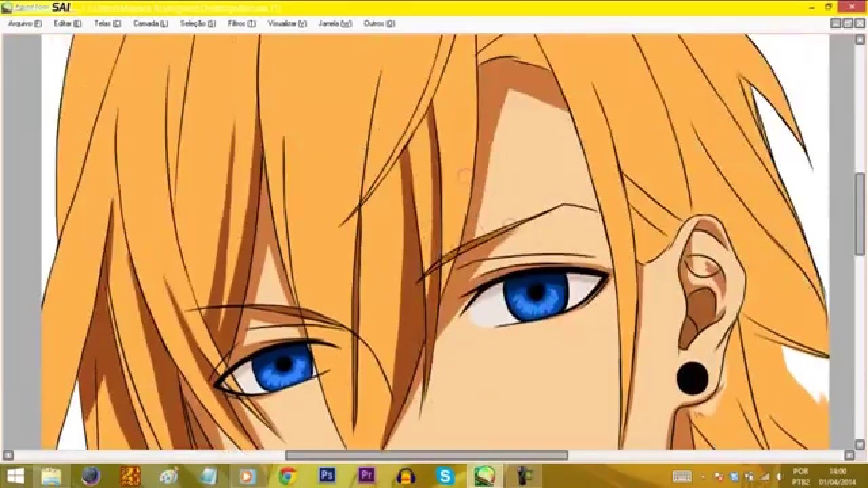The height and width of the screenshot is (488, 868).
Task: Open the orange patterned taskbar app
Action: (130, 476)
